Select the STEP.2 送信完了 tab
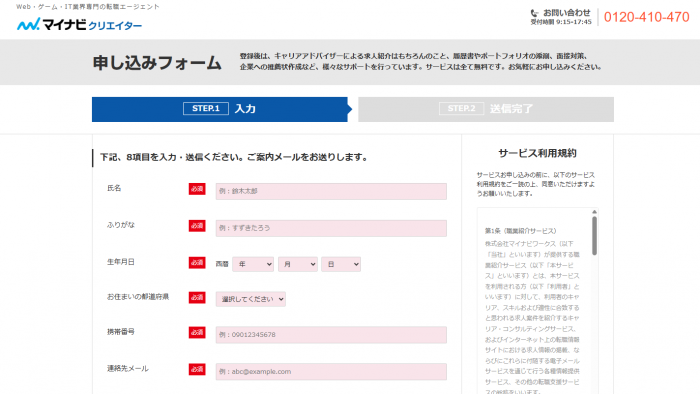Viewport: 700px width, 394px height. tap(486, 109)
